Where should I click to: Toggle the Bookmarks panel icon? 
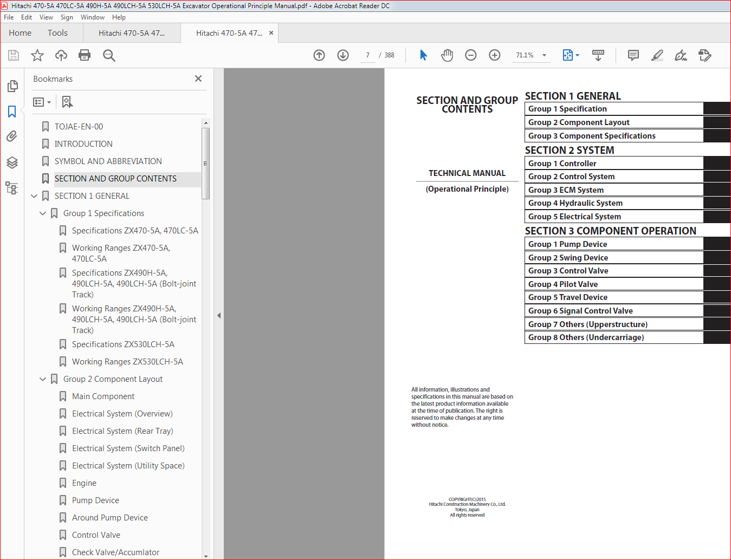pyautogui.click(x=12, y=112)
